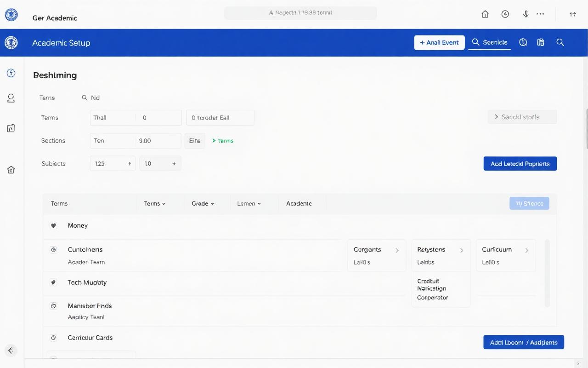
Task: Click the clock icon on Cuntcinens row
Action: coord(53,250)
